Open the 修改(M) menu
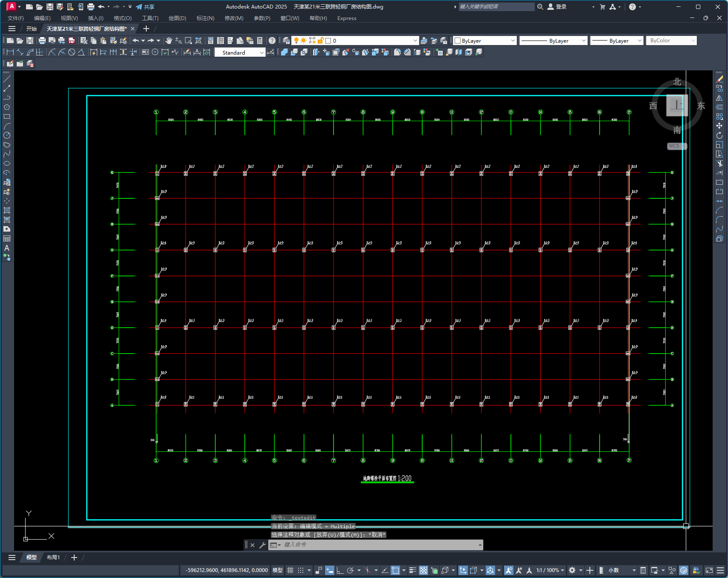This screenshot has width=728, height=578. (x=234, y=18)
